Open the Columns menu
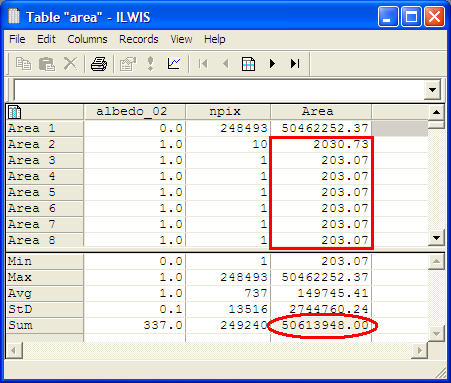The width and height of the screenshot is (451, 383). tap(87, 39)
